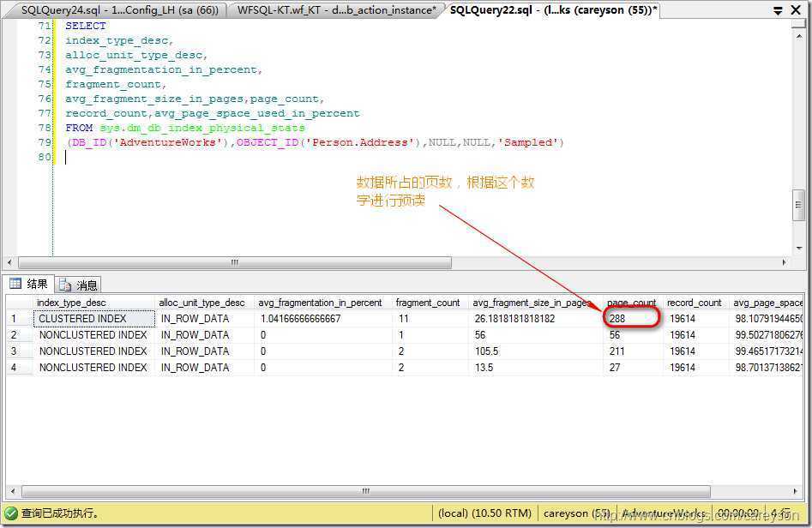Click editor vertical scroll down arrow

[x=798, y=249]
